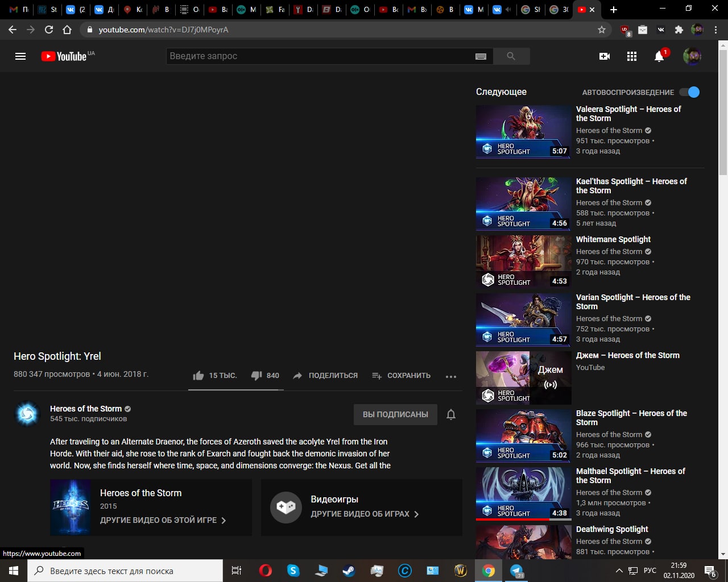This screenshot has height=582, width=728.
Task: Switch to the first Gmail tab
Action: coord(19,10)
